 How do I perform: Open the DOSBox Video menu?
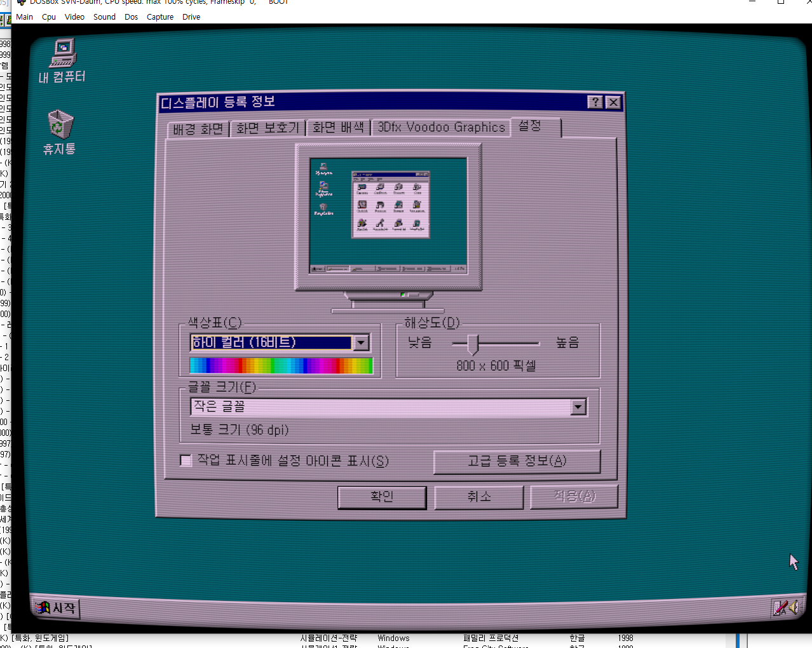click(x=74, y=17)
